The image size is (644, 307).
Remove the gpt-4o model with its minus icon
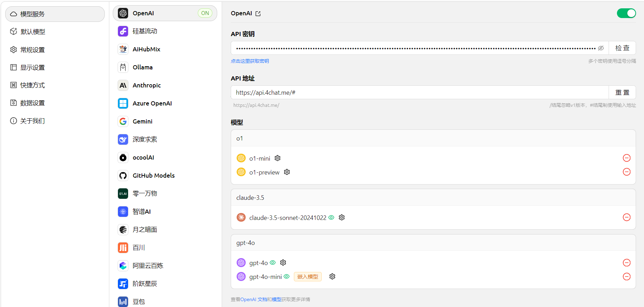point(627,263)
